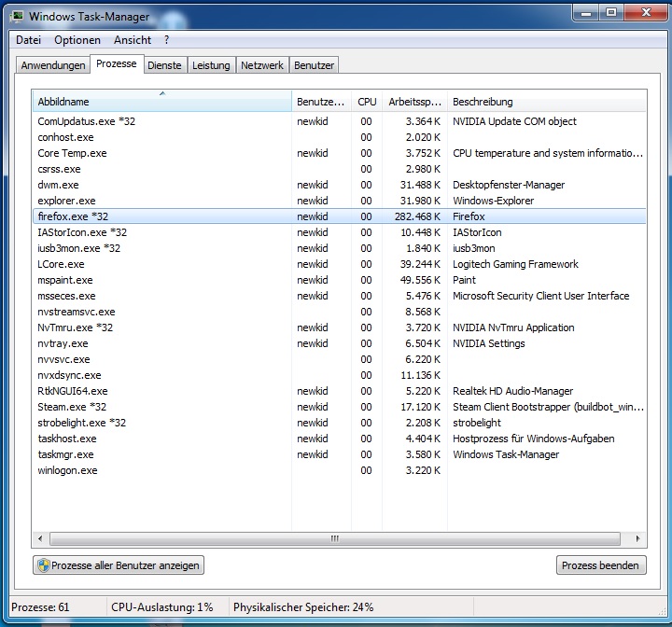Image resolution: width=672 pixels, height=627 pixels.
Task: Select the nvtray.exe process
Action: 340,343
